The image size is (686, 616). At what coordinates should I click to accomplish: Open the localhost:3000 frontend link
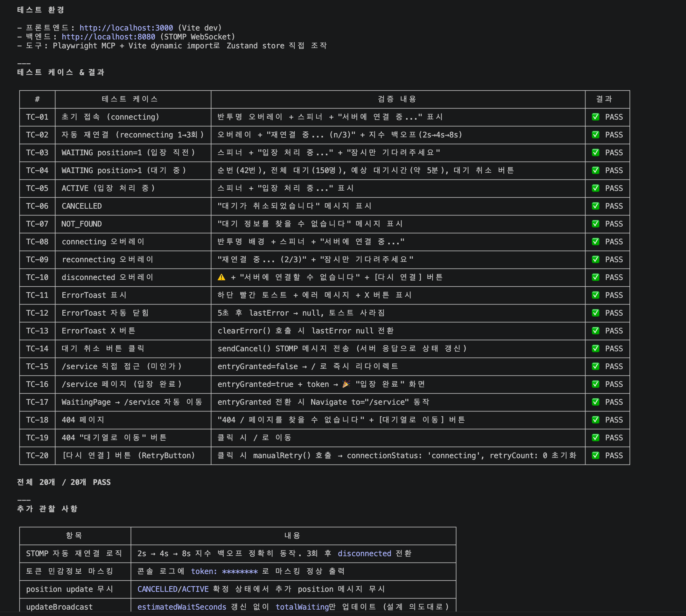(x=126, y=28)
